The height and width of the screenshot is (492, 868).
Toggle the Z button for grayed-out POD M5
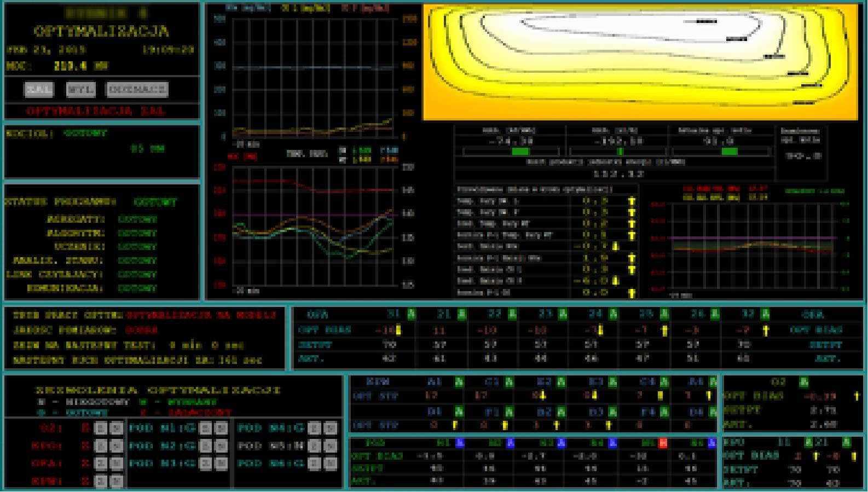tap(314, 446)
